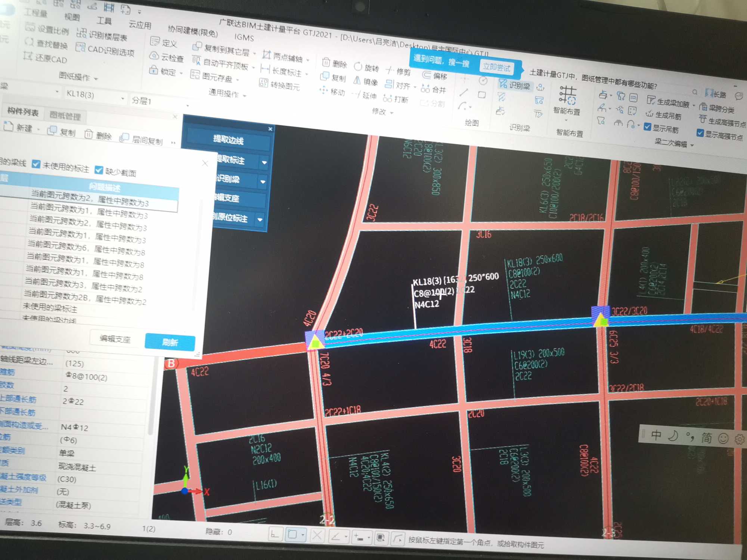Disable the 显示吊筋 checkbox

point(648,127)
